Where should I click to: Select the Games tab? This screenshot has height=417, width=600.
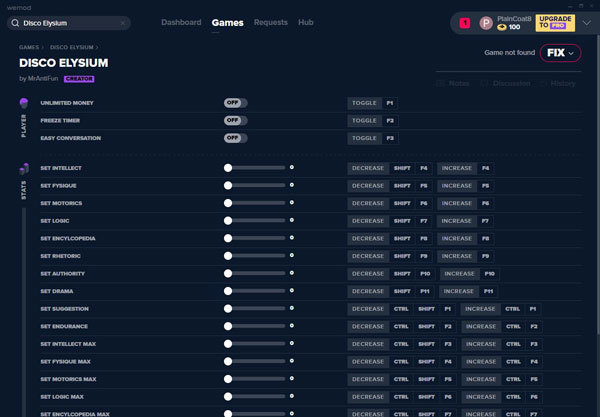tap(228, 23)
